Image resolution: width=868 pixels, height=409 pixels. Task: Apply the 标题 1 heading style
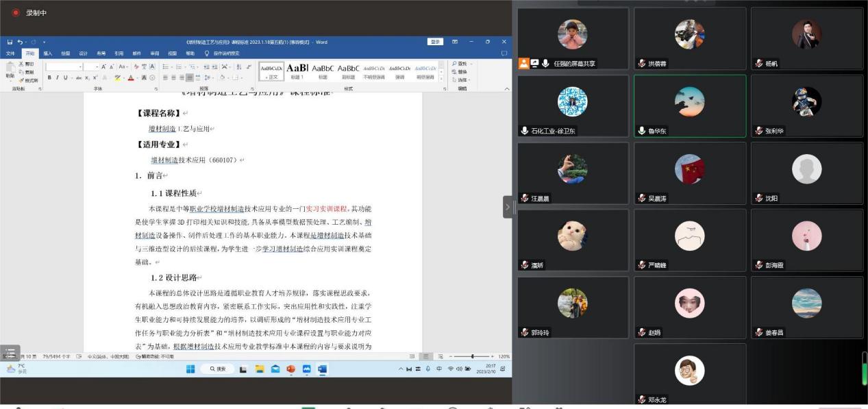point(297,71)
